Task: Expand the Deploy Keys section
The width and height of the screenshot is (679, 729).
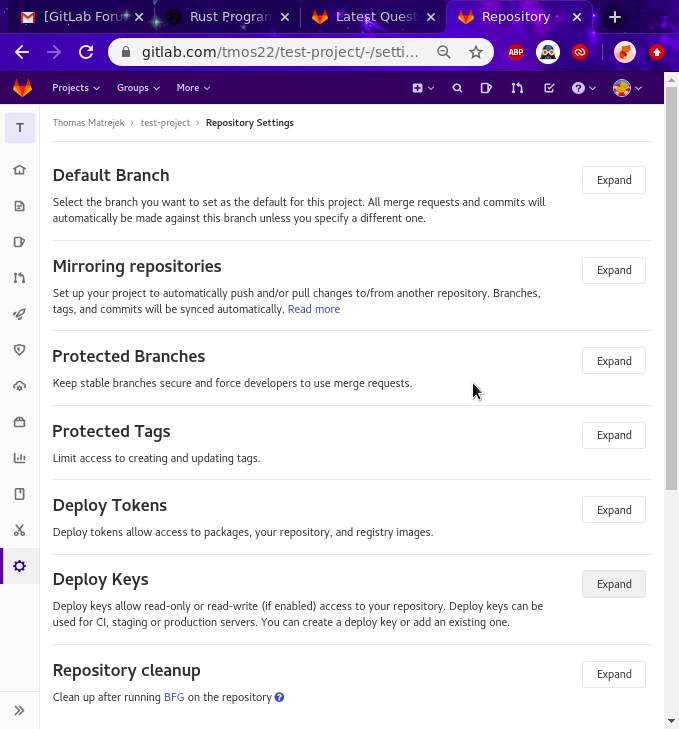Action: [613, 584]
